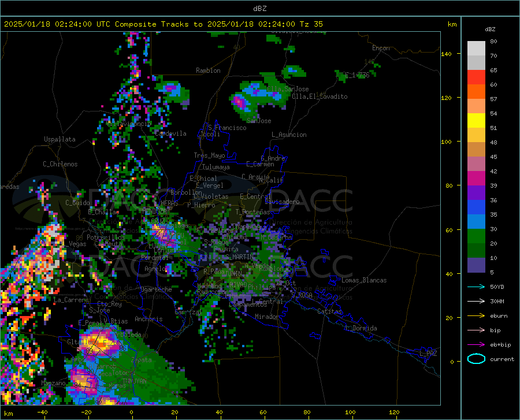Click the 'Capdevila' place label
Image resolution: width=520 pixels, height=420 pixels.
coord(170,133)
